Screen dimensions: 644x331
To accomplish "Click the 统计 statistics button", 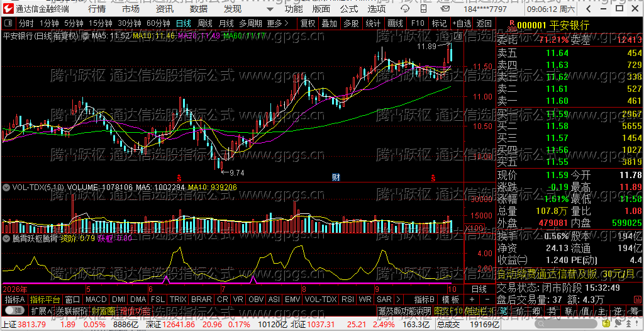I will (373, 23).
